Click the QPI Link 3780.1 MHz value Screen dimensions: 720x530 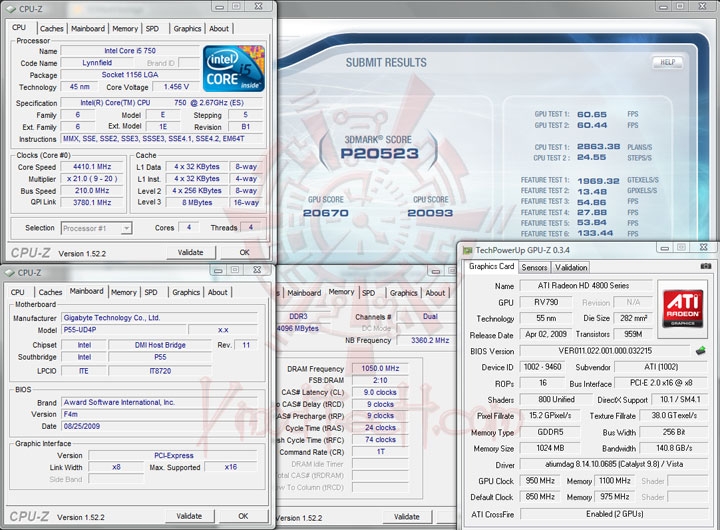(x=92, y=203)
